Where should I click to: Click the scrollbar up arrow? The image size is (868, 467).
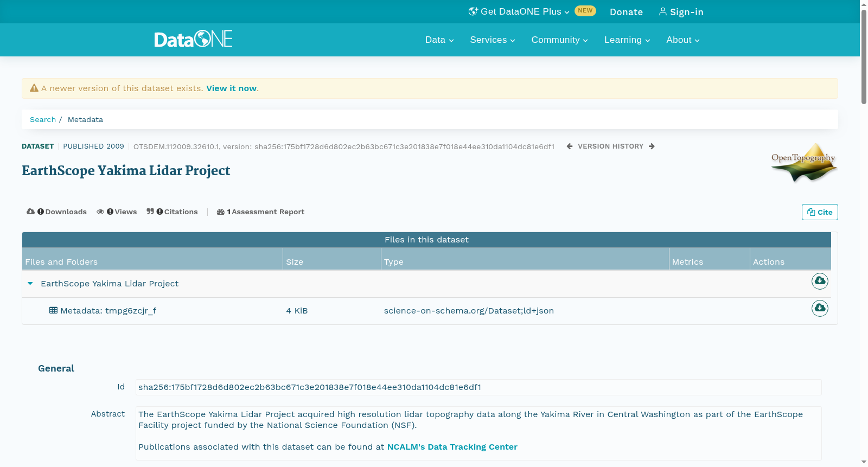coord(864,4)
